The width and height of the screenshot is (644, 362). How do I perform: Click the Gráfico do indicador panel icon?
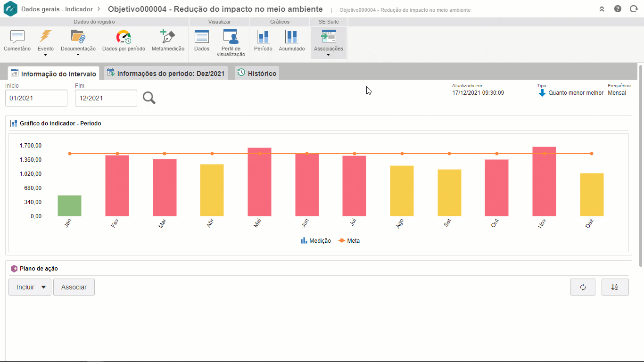coord(14,123)
